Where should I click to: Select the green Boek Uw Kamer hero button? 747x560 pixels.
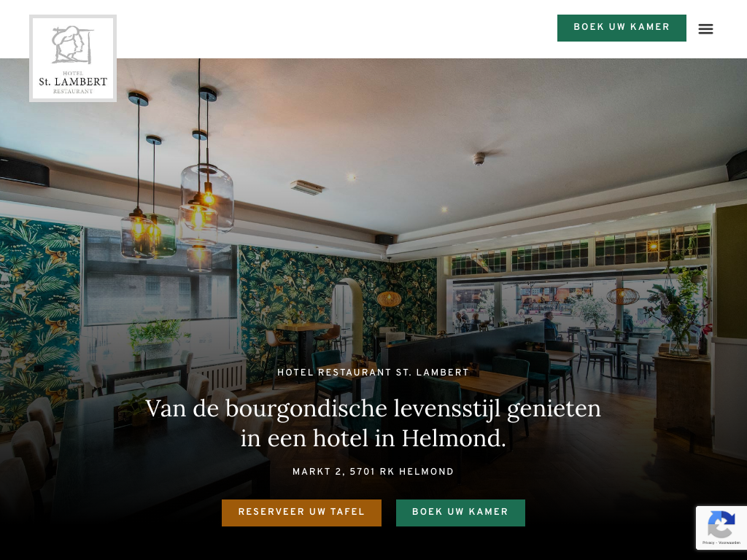460,513
